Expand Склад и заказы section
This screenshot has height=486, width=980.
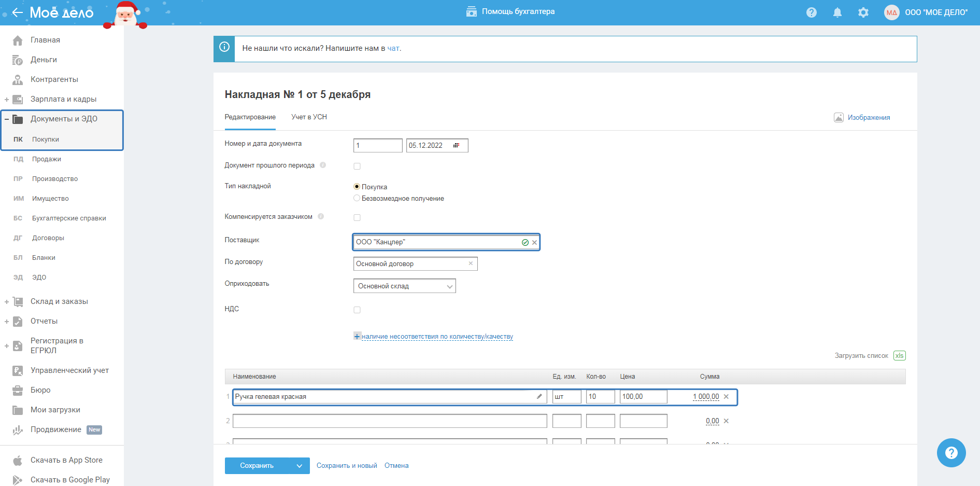6,301
